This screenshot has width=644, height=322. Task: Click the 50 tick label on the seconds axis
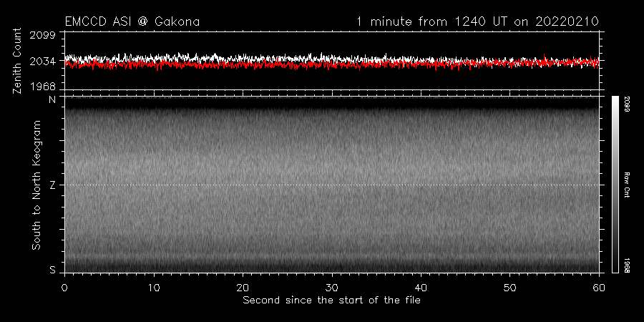tap(509, 288)
